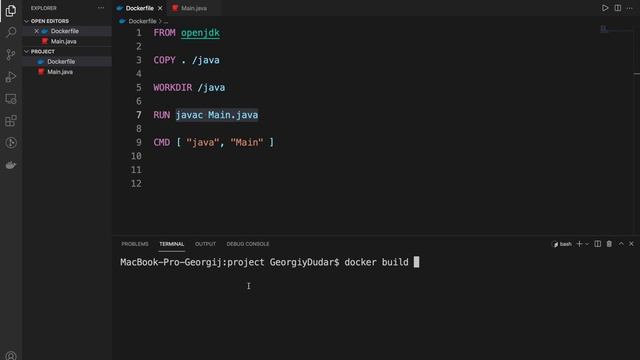Place cursor on WORKDIR /java line
The image size is (640, 360).
click(189, 87)
